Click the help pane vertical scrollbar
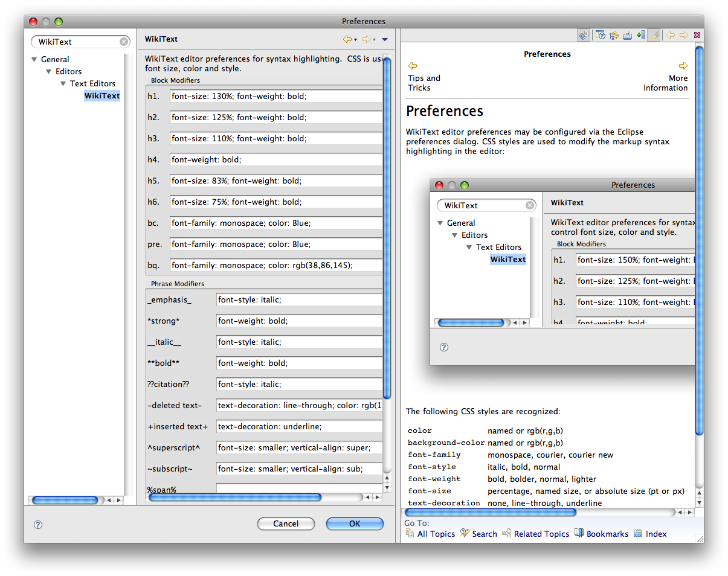728x576 pixels. [700, 276]
